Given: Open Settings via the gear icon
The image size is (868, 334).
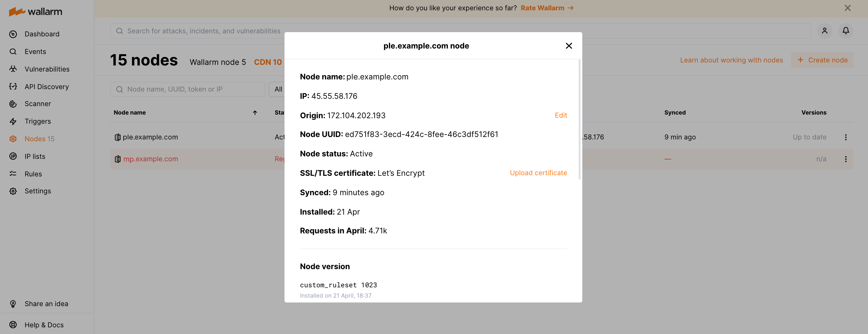Looking at the screenshot, I should (13, 191).
